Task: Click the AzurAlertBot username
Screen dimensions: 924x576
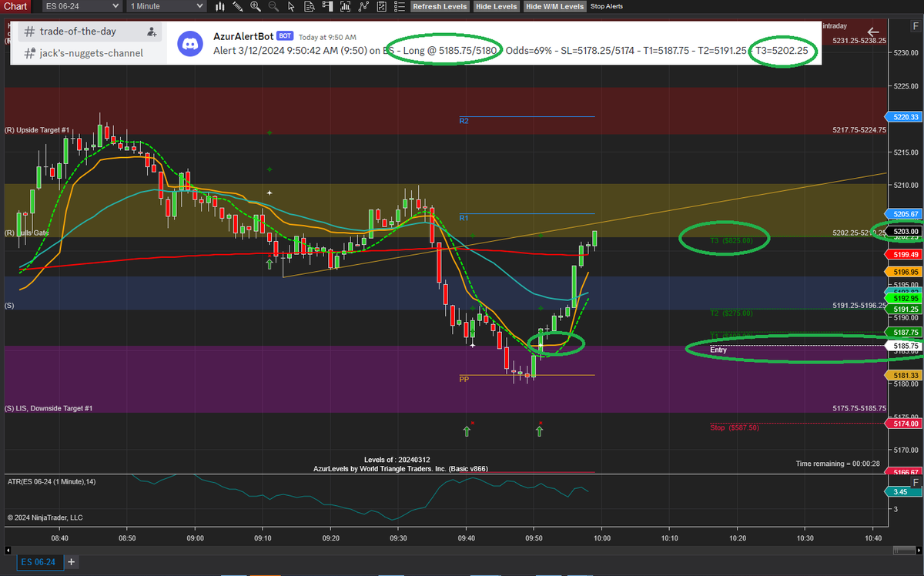Action: coord(243,36)
